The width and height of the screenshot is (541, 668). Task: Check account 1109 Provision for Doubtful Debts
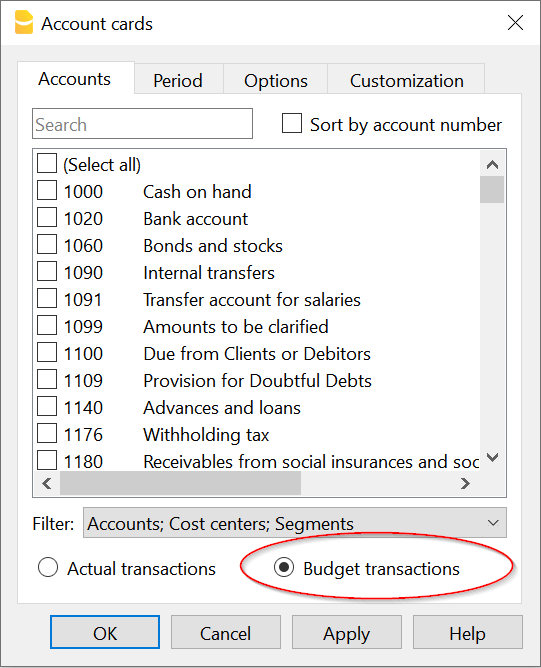click(47, 379)
